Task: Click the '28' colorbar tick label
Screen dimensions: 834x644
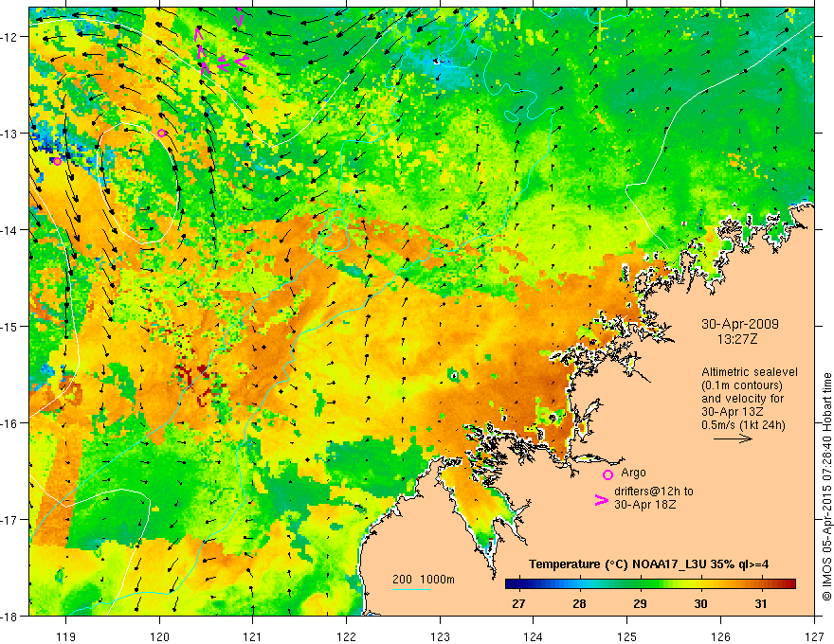Action: point(579,603)
